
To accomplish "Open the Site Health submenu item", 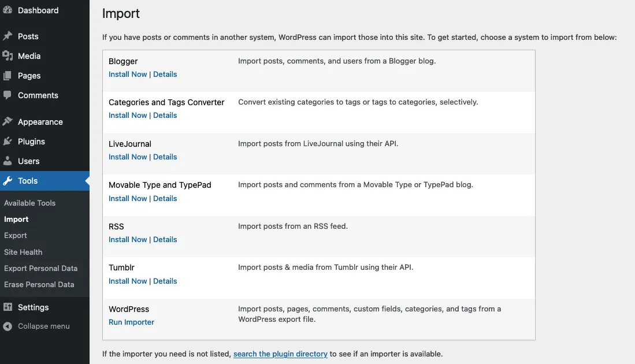I will (23, 252).
